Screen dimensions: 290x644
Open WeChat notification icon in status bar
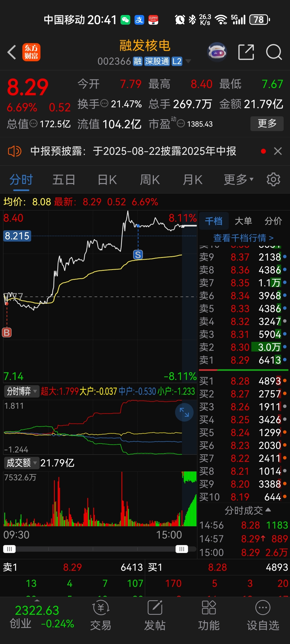pos(125,20)
